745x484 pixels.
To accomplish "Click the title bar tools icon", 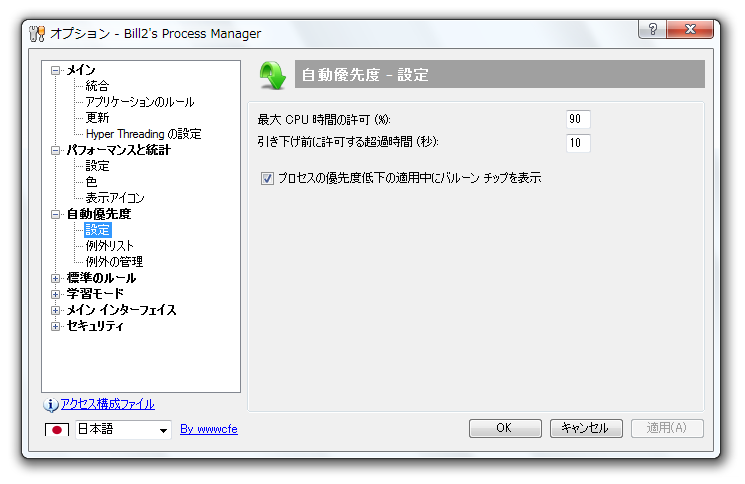I will pyautogui.click(x=37, y=34).
